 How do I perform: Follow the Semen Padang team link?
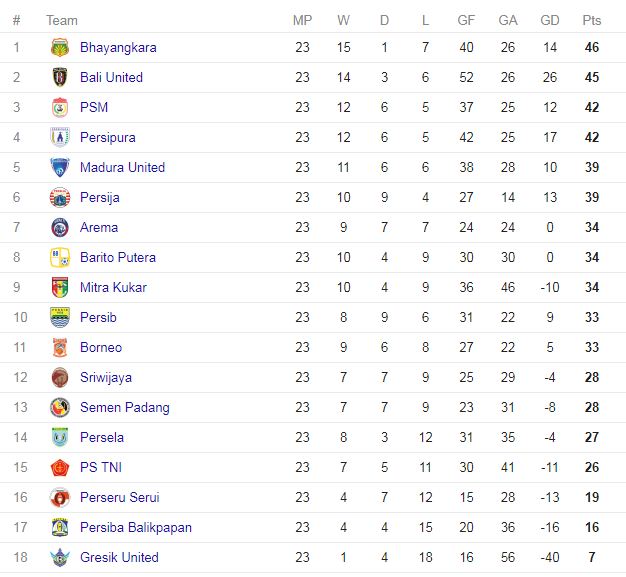click(125, 407)
